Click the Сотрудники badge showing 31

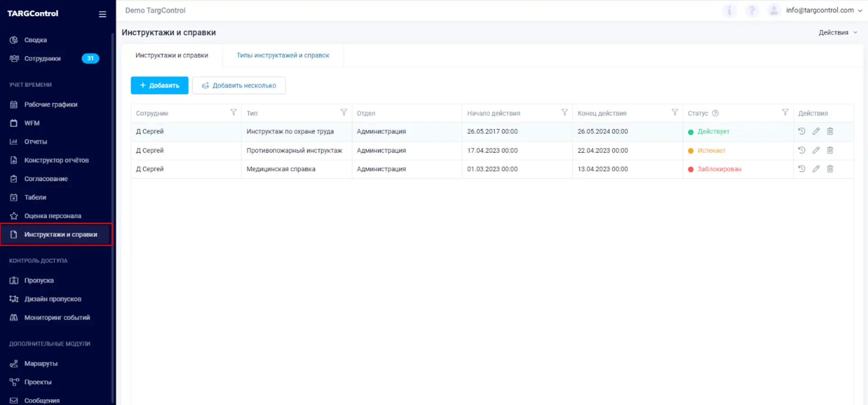[x=90, y=58]
